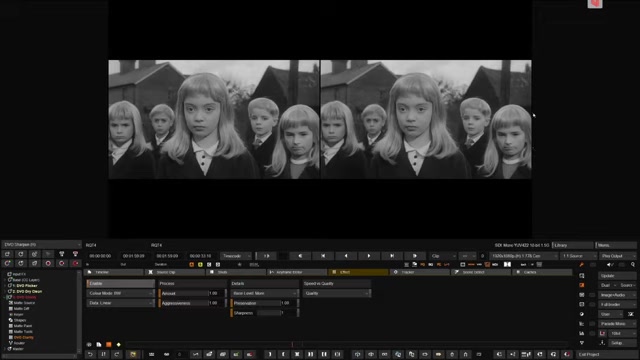The image size is (640, 360).
Task: Switch to the Scene Detect tab
Action: (481, 272)
